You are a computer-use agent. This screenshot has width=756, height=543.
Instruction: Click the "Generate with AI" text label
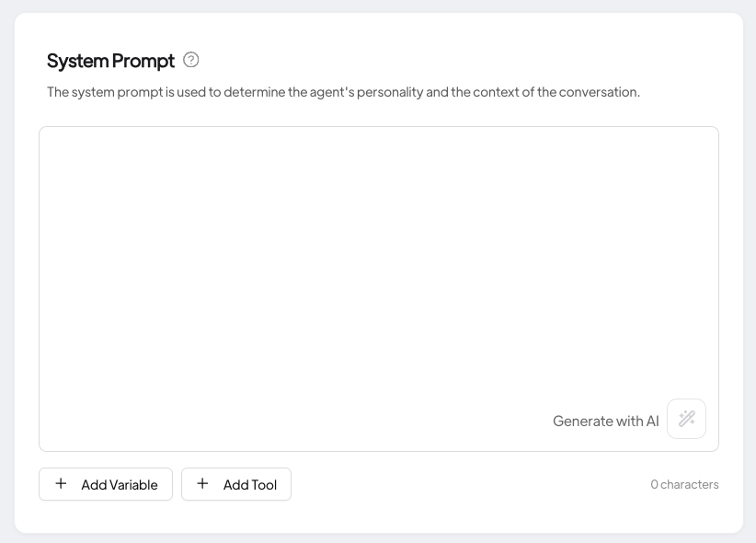(x=605, y=421)
